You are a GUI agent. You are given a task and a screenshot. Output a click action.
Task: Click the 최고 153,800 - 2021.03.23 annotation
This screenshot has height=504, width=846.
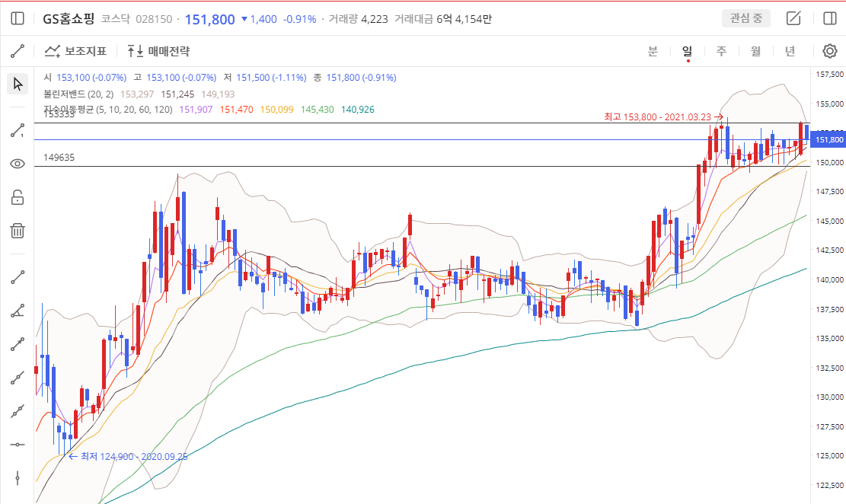(663, 116)
